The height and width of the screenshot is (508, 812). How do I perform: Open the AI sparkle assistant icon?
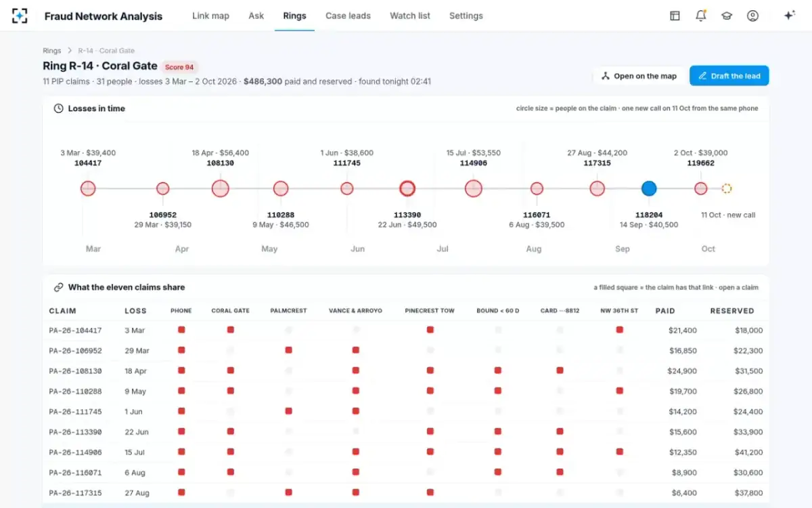point(789,16)
